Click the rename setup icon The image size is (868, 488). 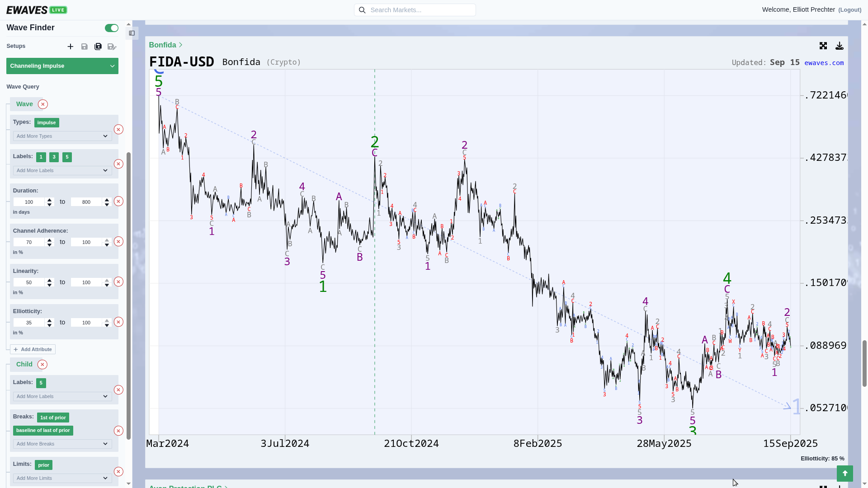click(x=112, y=47)
